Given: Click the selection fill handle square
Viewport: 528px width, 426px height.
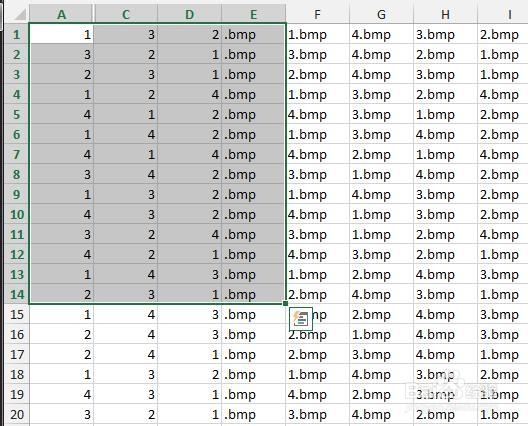Looking at the screenshot, I should tap(286, 303).
